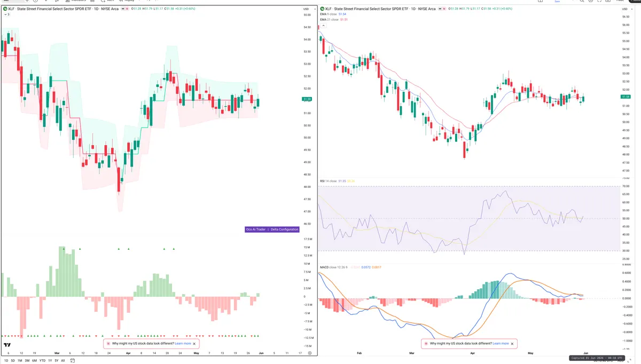Viewport: 641px width, 364px height.
Task: Select YTD time range
Action: [x=42, y=360]
